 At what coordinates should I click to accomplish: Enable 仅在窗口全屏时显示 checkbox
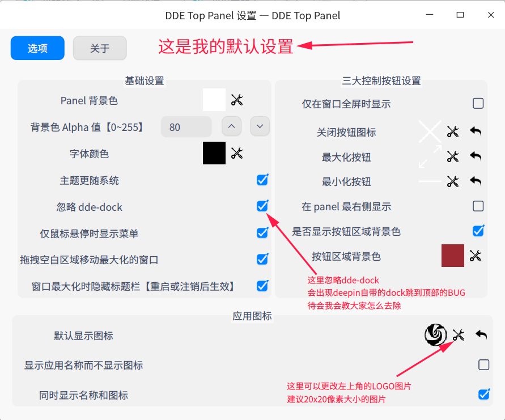click(478, 103)
